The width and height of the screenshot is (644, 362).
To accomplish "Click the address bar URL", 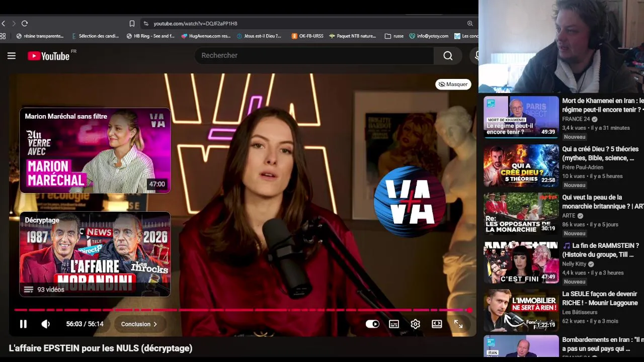I will click(195, 24).
